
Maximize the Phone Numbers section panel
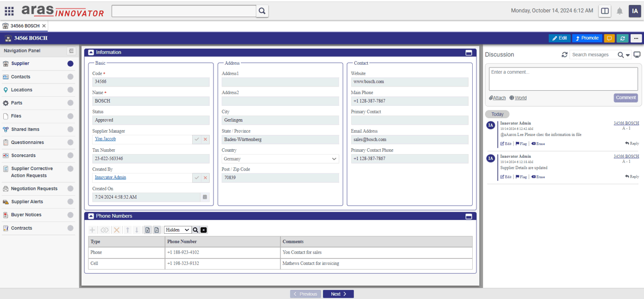coord(468,216)
